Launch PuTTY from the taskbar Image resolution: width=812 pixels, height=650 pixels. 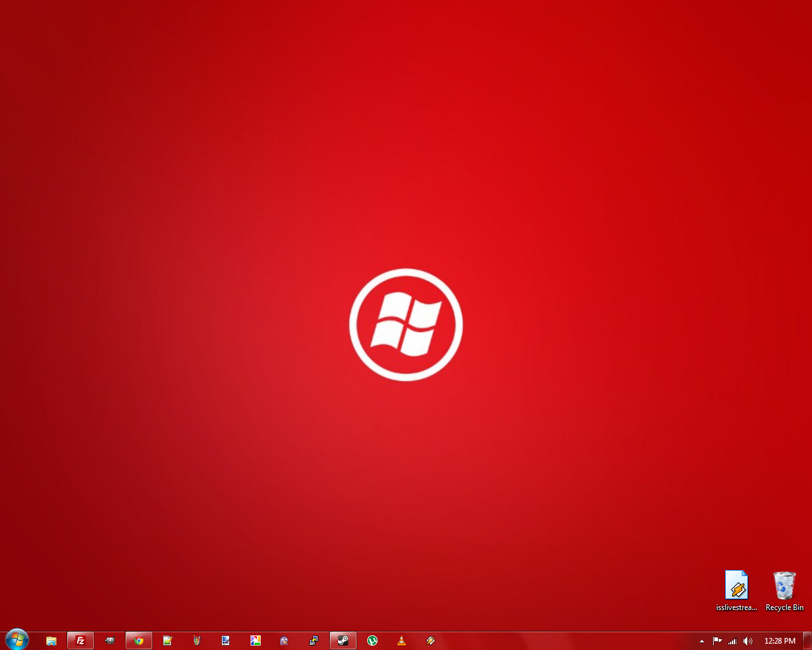coord(313,640)
